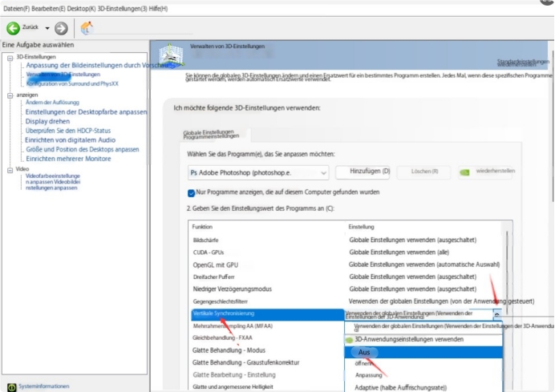Toggle the Nur Programme anzeigen checkbox

tap(192, 193)
